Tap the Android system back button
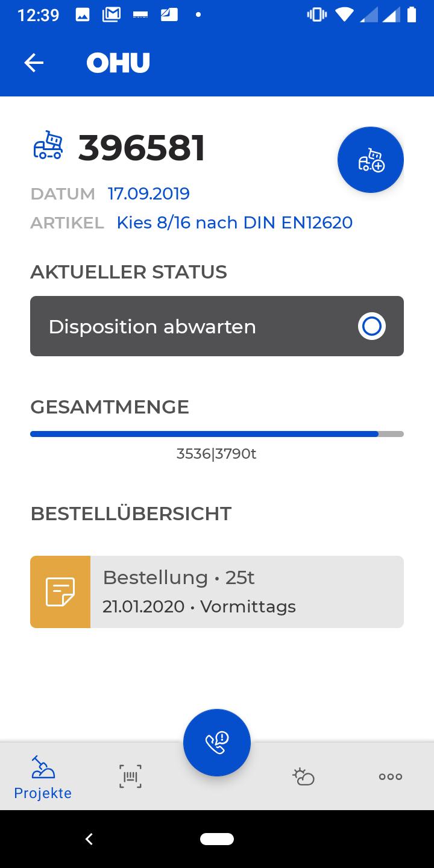 [89, 838]
